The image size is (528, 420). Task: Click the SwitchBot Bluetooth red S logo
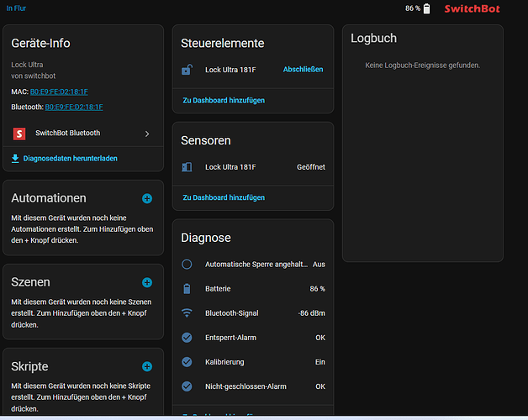[x=19, y=134]
